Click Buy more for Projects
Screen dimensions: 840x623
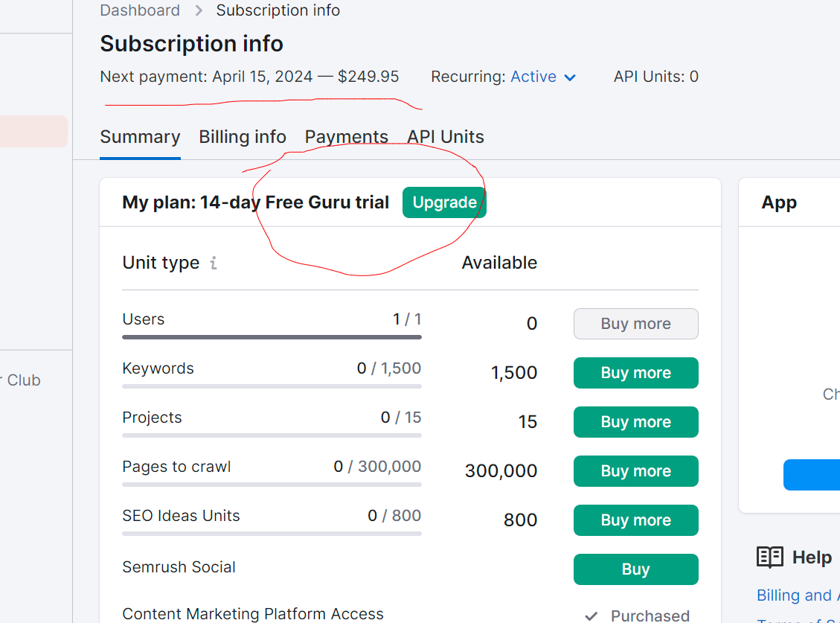(636, 422)
